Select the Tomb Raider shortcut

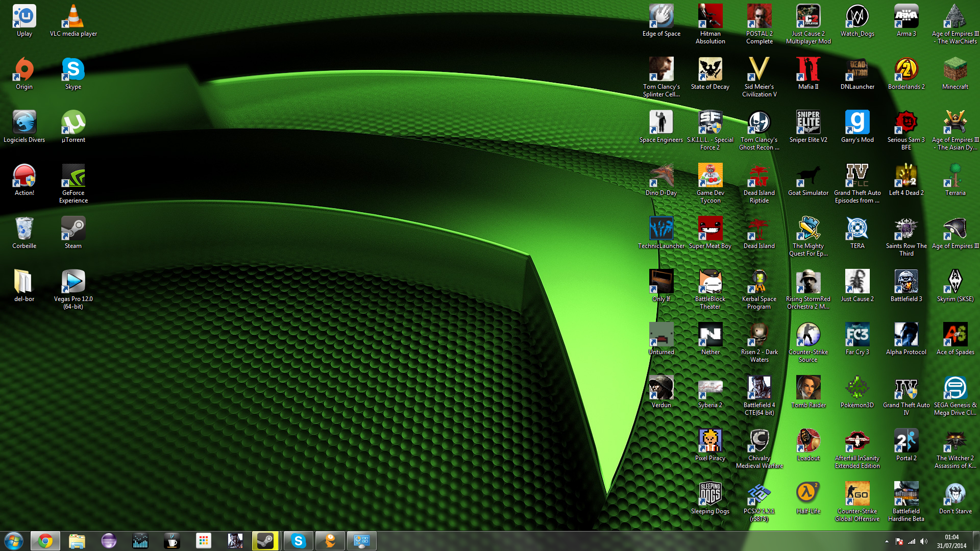[808, 392]
